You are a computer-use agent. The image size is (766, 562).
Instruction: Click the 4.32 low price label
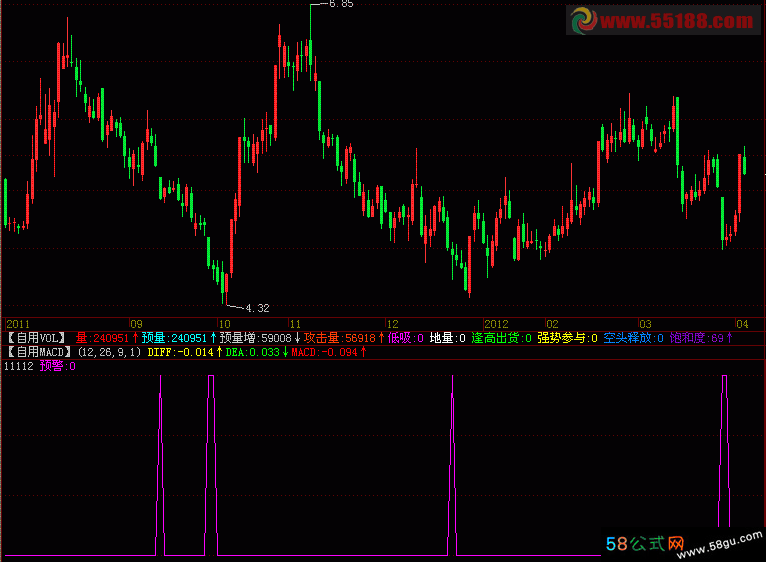pos(257,307)
